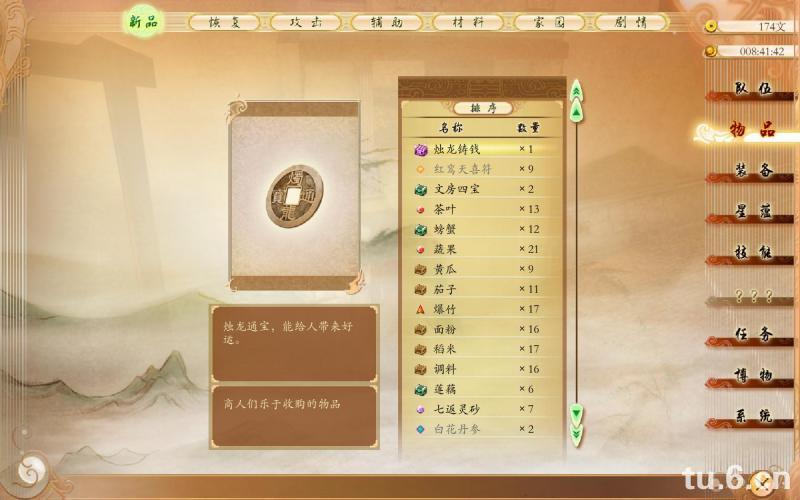Open the 装备 menu on the right
This screenshot has height=500, width=800.
(753, 171)
